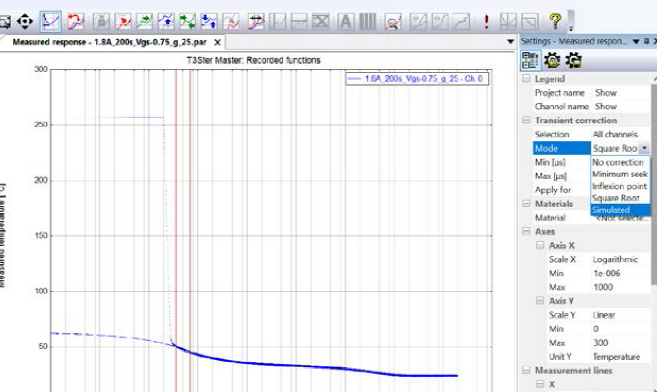
Task: Select the pan/move view tool icon
Action: pyautogui.click(x=25, y=21)
